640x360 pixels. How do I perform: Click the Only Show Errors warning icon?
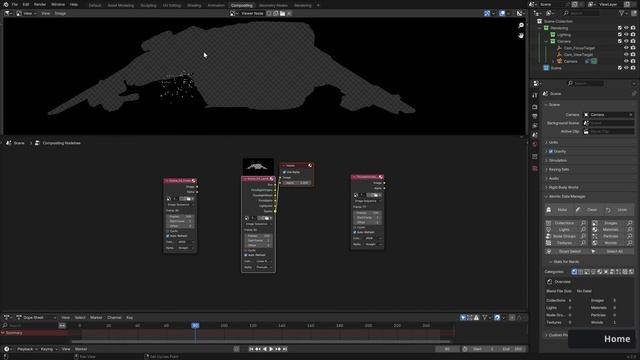click(476, 318)
